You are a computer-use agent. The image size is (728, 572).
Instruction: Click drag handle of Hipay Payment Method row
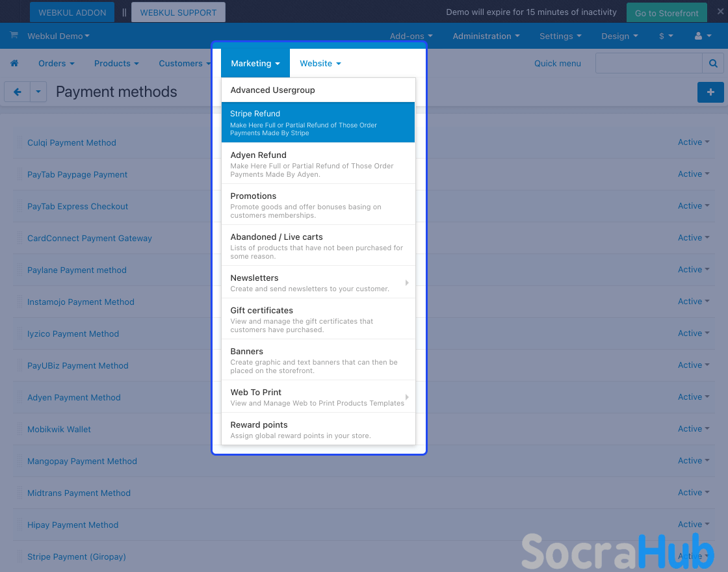pyautogui.click(x=19, y=525)
